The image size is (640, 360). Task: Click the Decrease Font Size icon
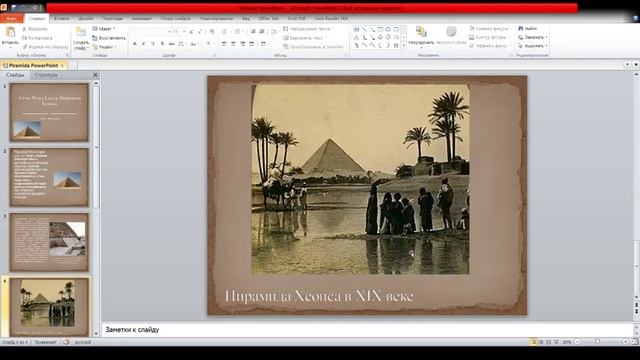pyautogui.click(x=200, y=31)
